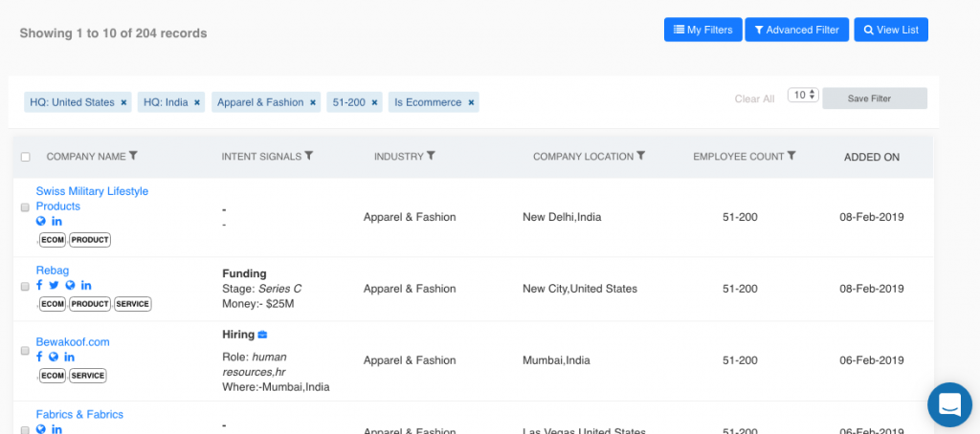Screen dimensions: 980x434
Task: Click the ECOM tag under Rebag
Action: [x=53, y=304]
